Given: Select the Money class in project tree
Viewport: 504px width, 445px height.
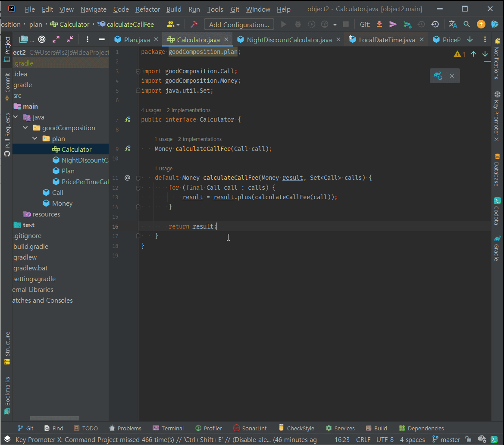Looking at the screenshot, I should pos(63,204).
